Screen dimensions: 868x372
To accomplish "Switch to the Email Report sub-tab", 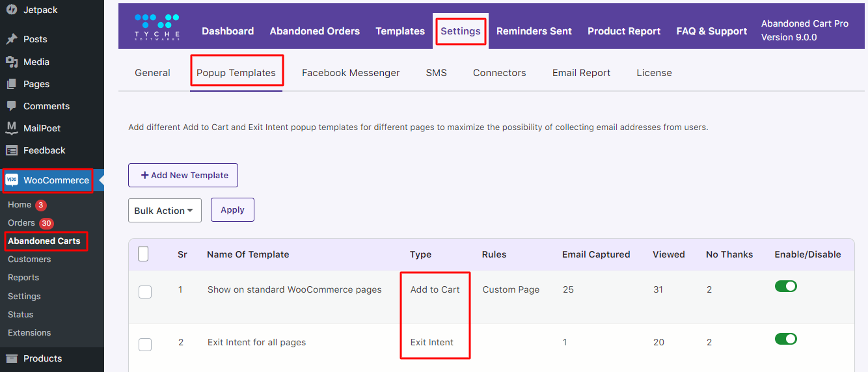I will 582,73.
